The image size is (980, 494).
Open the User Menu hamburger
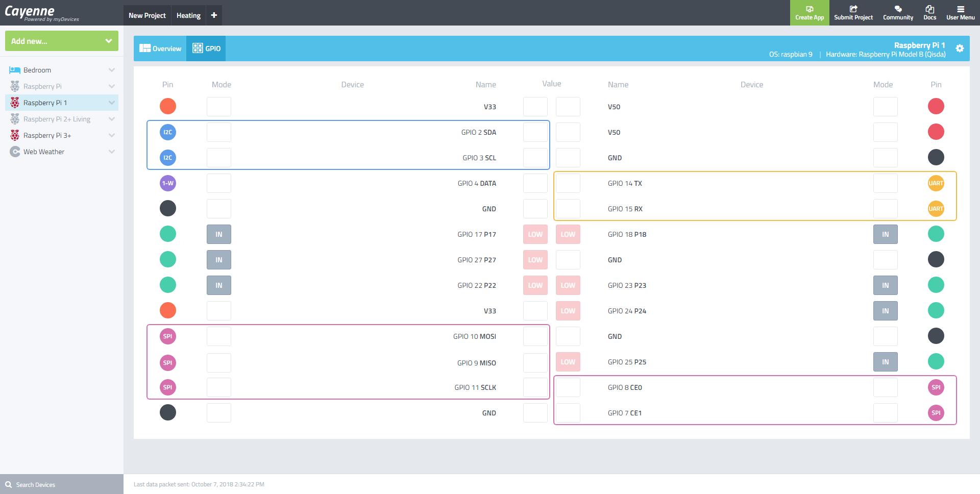pos(960,13)
